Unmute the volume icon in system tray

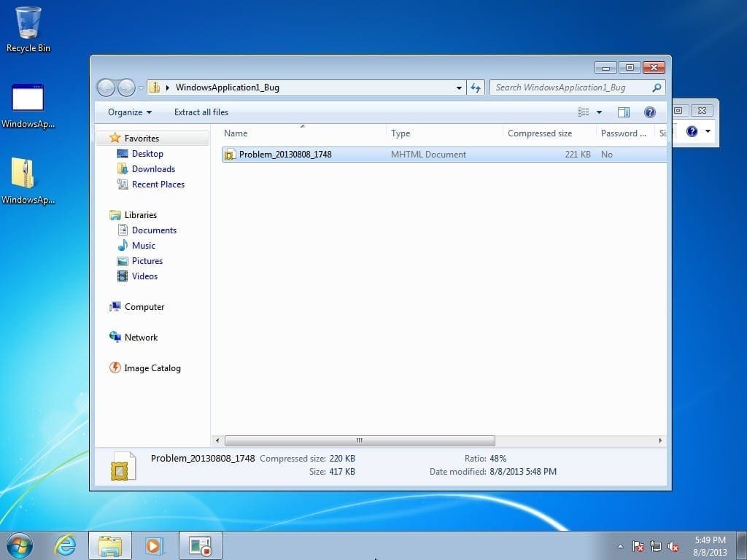click(x=673, y=545)
